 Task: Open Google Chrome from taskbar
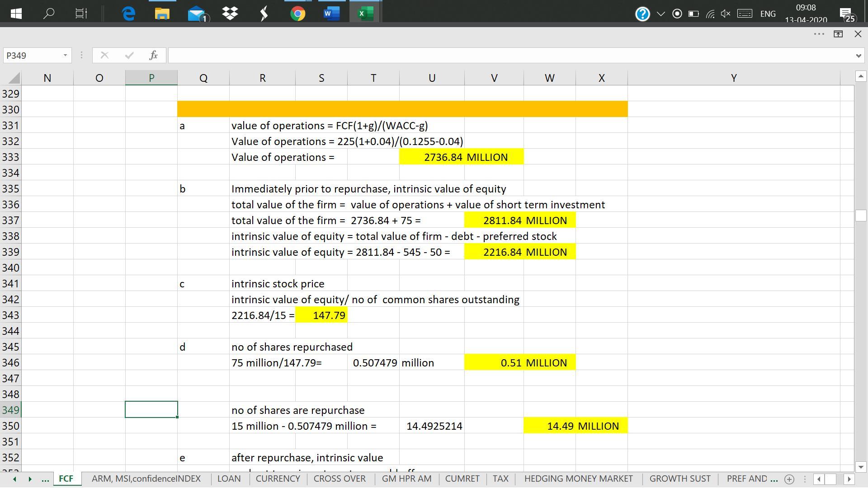pyautogui.click(x=297, y=14)
